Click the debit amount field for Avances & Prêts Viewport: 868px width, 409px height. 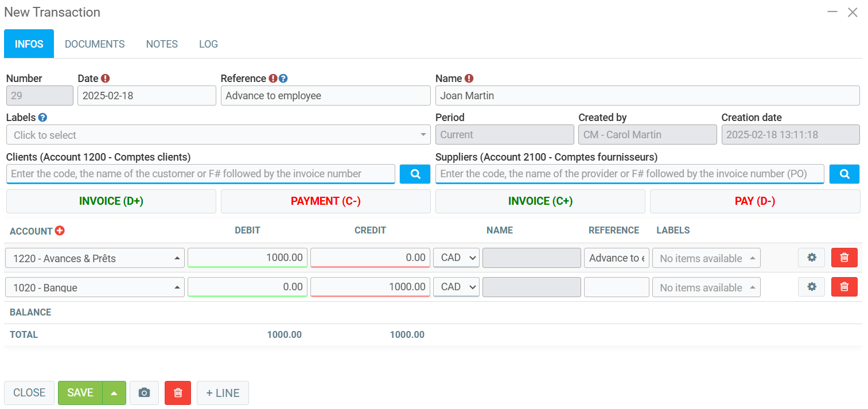pyautogui.click(x=247, y=258)
